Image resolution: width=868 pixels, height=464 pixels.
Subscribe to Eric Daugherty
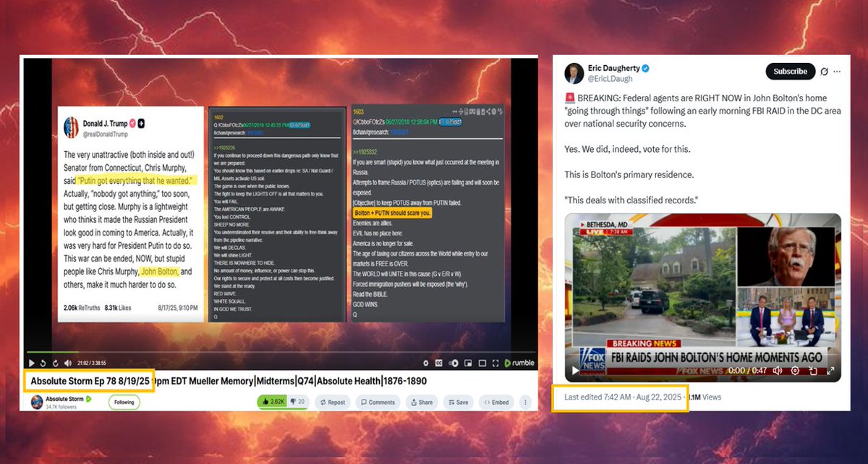click(790, 72)
